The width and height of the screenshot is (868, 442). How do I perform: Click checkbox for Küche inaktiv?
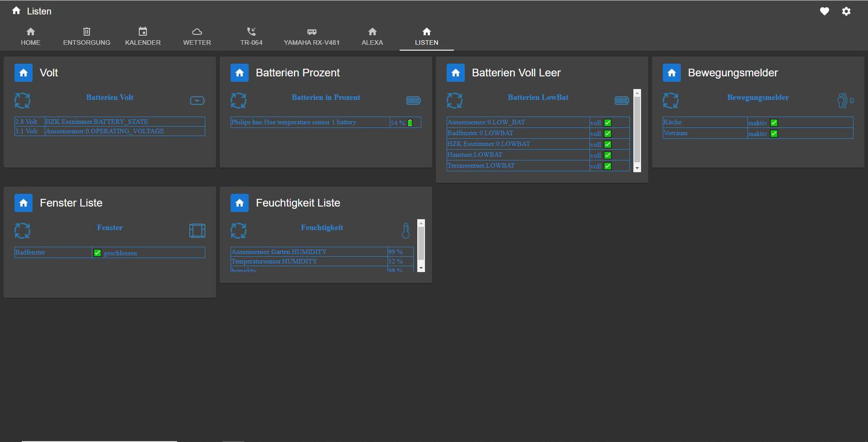coord(774,122)
